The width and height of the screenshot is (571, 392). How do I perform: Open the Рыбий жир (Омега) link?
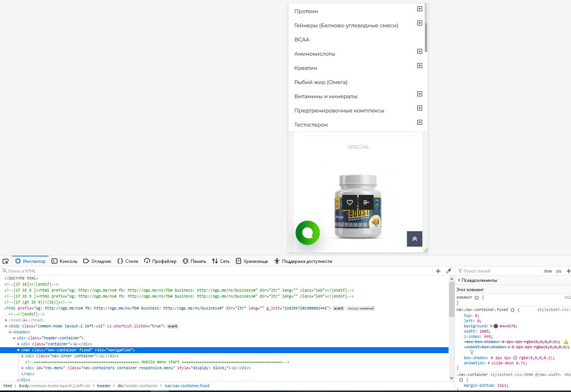point(321,82)
